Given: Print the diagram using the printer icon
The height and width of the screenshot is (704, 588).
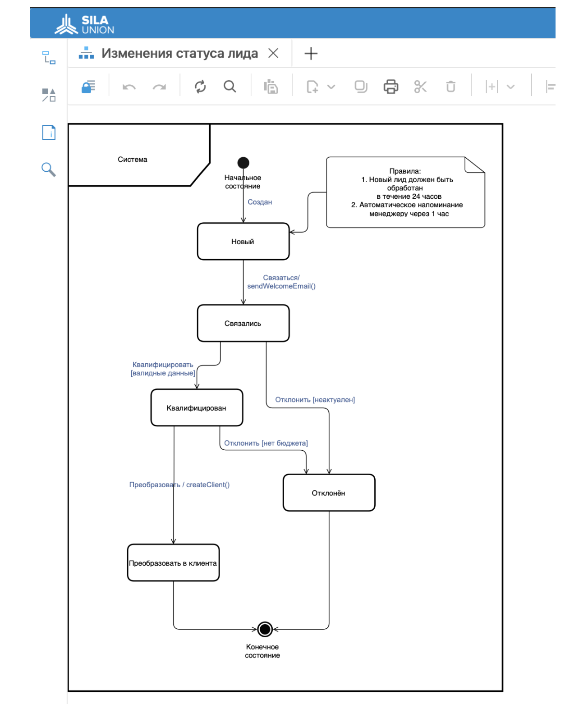Looking at the screenshot, I should 390,87.
